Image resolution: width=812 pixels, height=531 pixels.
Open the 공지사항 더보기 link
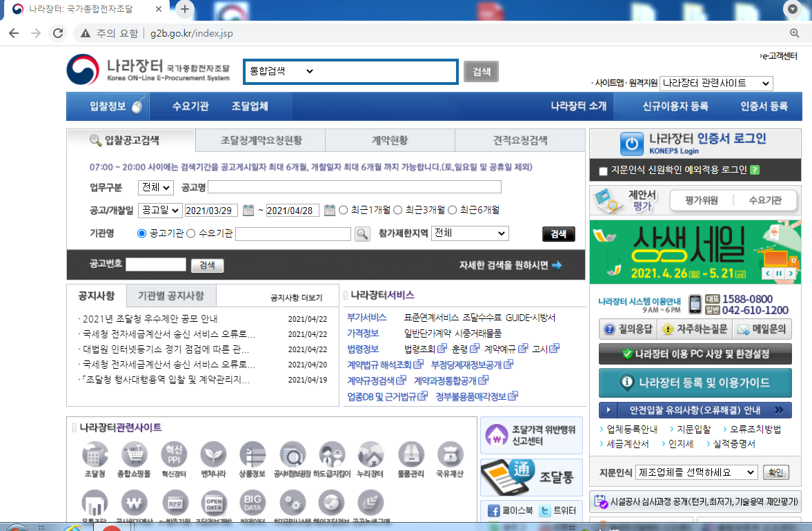(296, 298)
